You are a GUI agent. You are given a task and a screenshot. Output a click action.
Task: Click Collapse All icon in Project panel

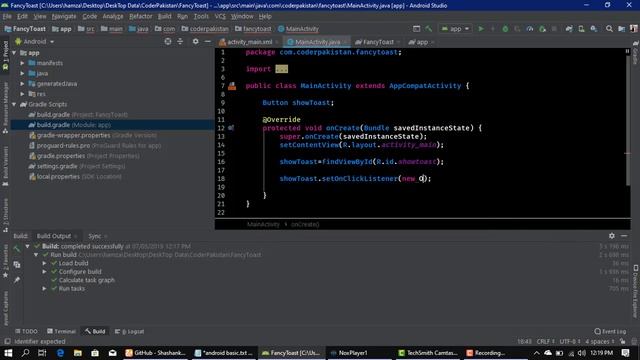[180, 42]
